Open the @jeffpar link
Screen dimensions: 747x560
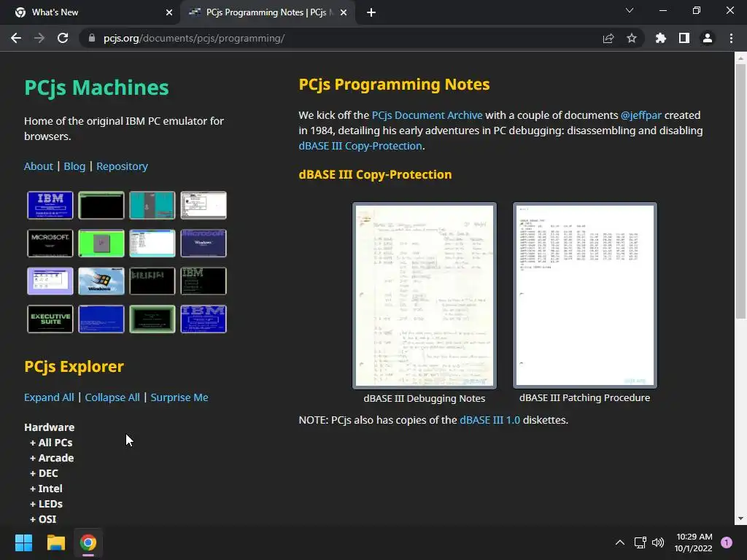641,115
